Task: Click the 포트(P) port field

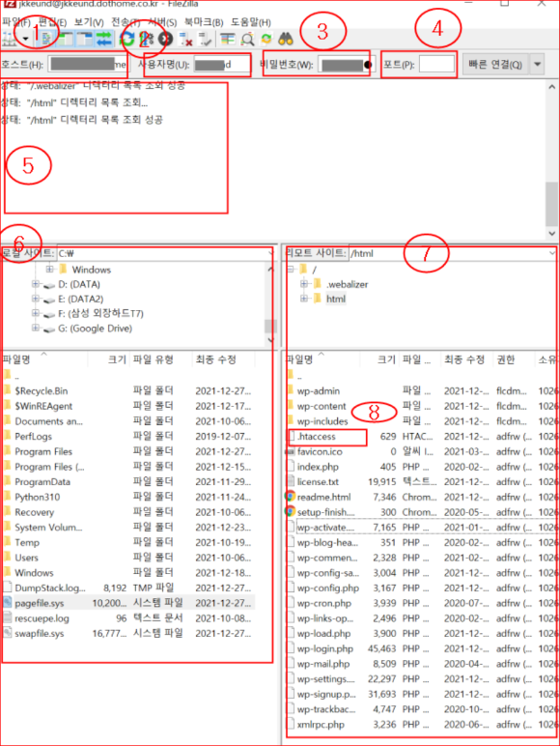Action: coord(436,64)
